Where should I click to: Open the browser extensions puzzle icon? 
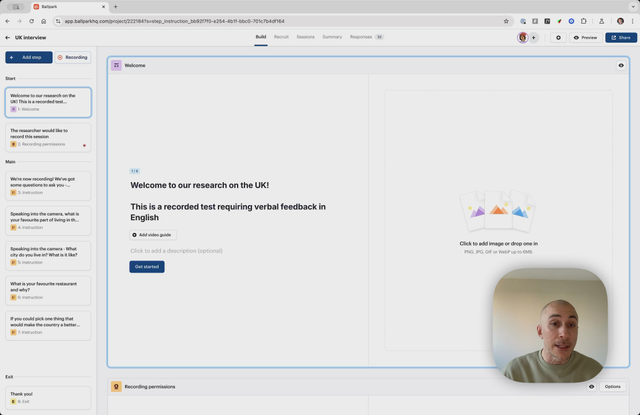(584, 21)
